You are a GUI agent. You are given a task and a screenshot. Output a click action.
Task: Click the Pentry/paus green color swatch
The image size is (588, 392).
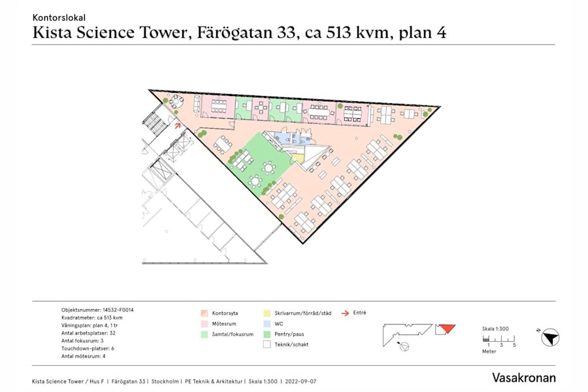267,334
